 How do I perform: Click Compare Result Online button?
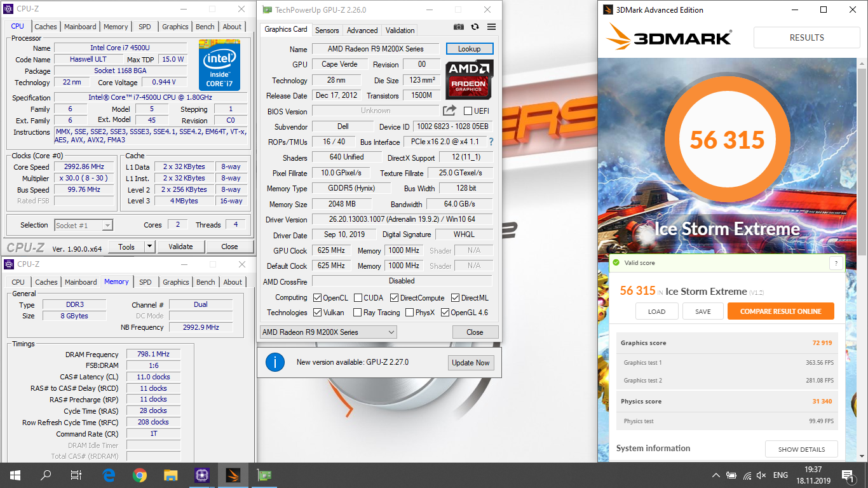coord(781,311)
